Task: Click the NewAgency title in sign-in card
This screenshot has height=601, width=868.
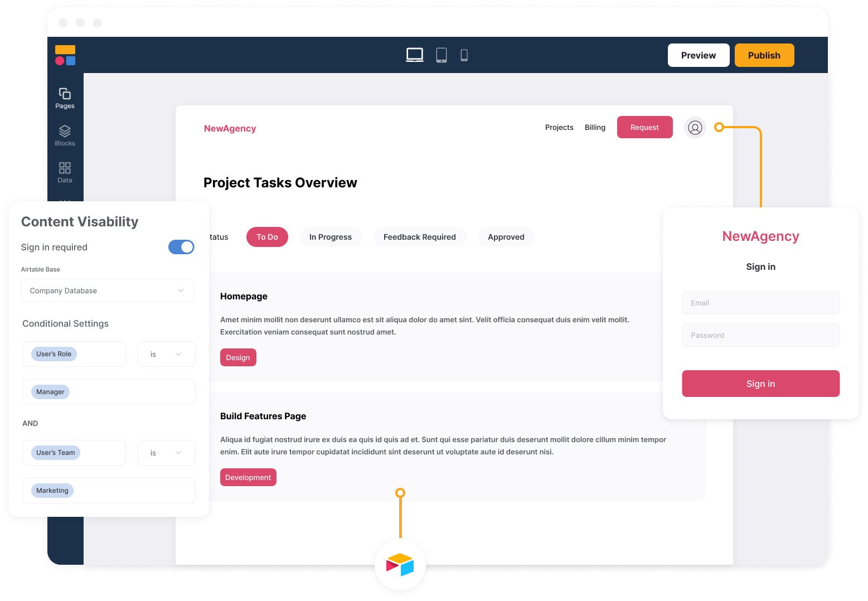Action: click(760, 236)
